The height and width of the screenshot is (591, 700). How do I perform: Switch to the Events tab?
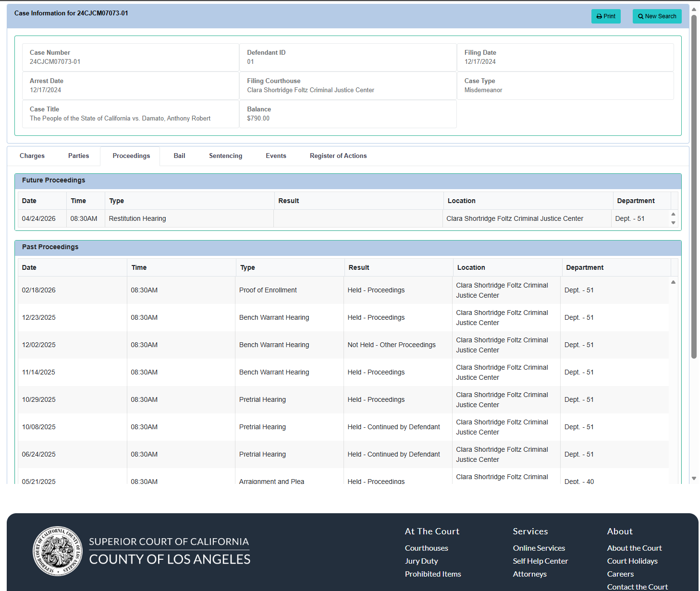click(276, 156)
